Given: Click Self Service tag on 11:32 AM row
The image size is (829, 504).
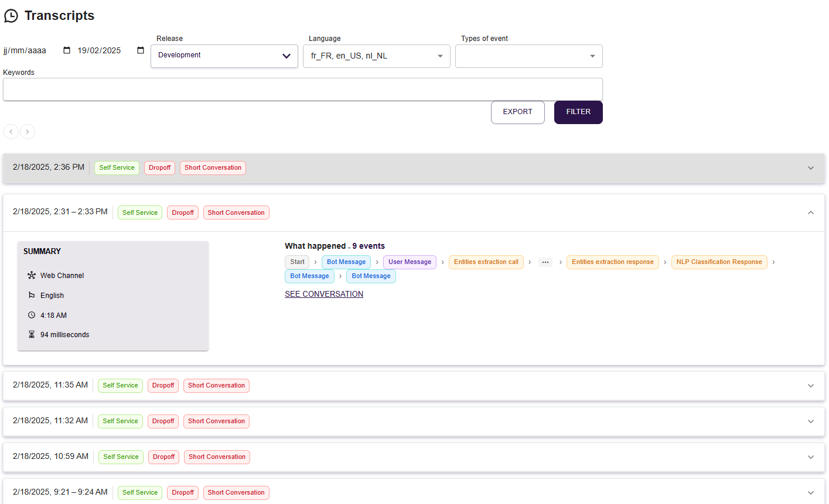Looking at the screenshot, I should click(120, 421).
